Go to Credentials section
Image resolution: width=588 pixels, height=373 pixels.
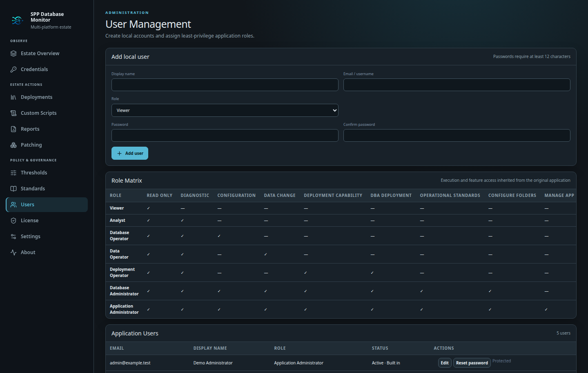(x=47, y=69)
